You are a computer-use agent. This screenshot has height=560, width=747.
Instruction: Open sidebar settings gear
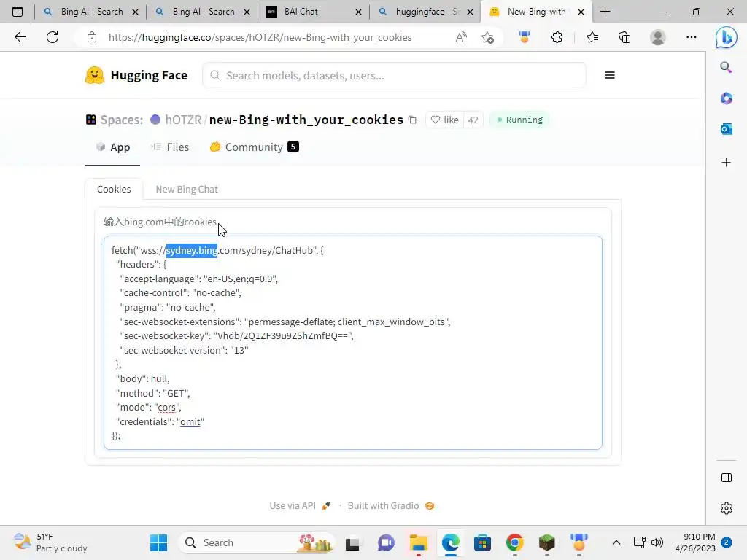point(726,508)
